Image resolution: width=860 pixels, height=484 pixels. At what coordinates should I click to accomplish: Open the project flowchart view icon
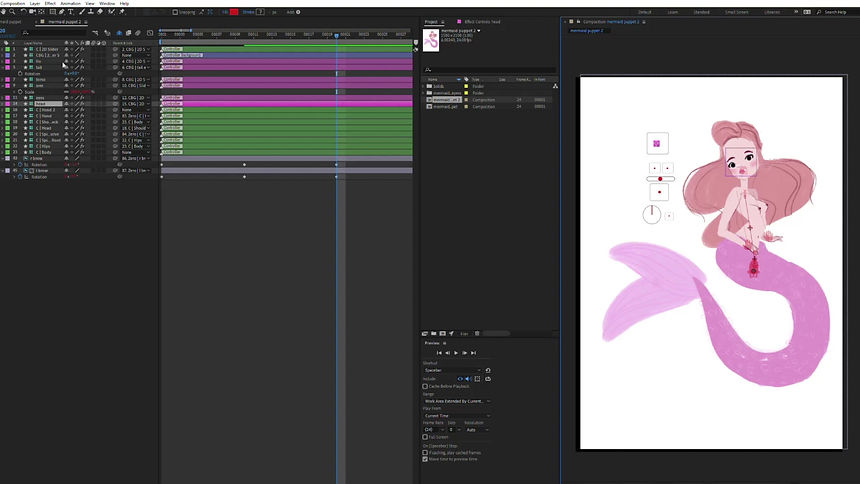point(555,86)
